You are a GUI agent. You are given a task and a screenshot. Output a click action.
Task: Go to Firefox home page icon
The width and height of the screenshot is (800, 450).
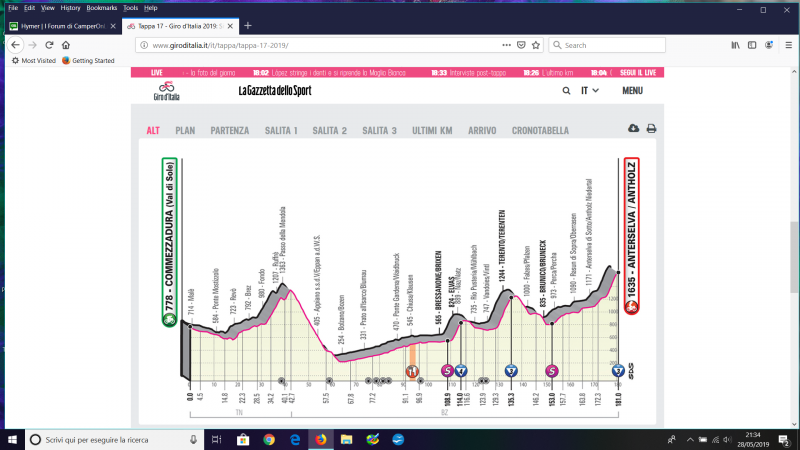pyautogui.click(x=66, y=45)
